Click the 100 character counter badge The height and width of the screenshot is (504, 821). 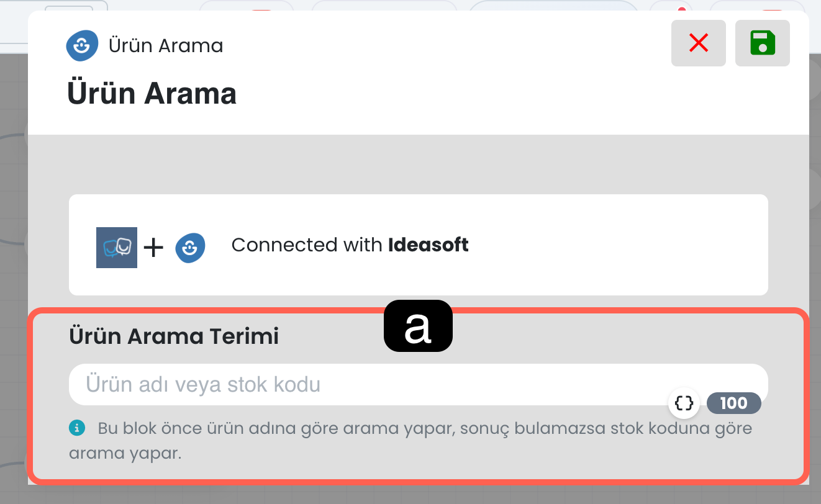tap(733, 403)
